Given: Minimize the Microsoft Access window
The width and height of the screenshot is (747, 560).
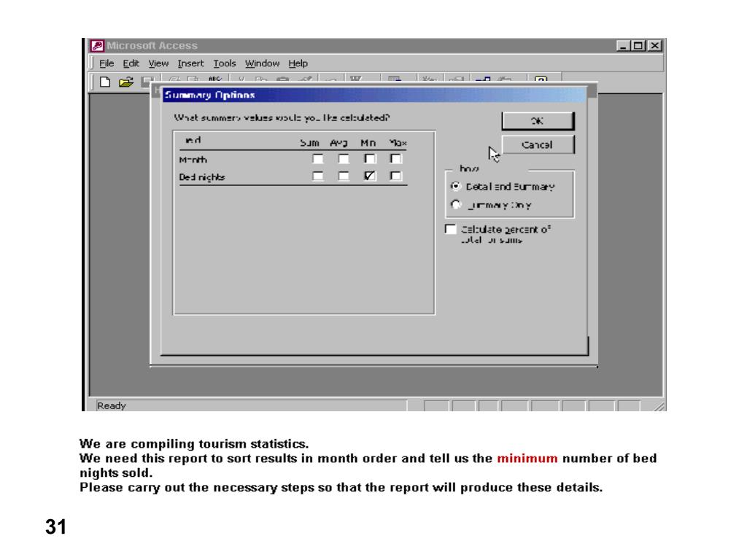Looking at the screenshot, I should click(x=623, y=46).
